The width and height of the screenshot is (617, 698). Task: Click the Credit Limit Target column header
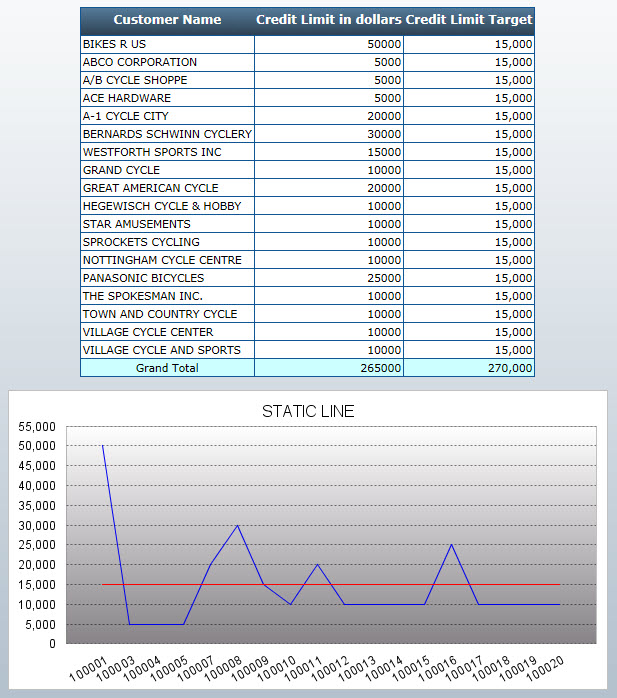click(x=469, y=20)
